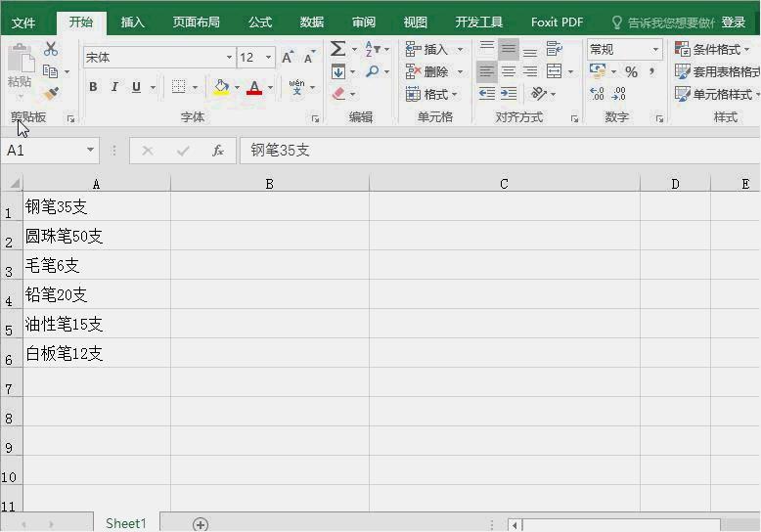761x532 pixels.
Task: Click the Increase Decimal icon
Action: 597,93
